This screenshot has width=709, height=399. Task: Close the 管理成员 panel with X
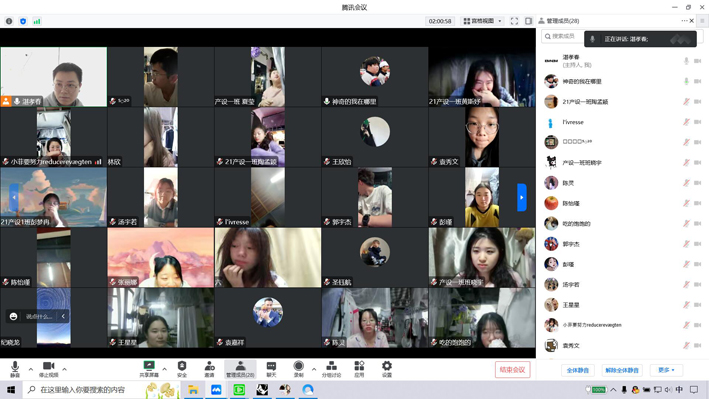point(692,21)
